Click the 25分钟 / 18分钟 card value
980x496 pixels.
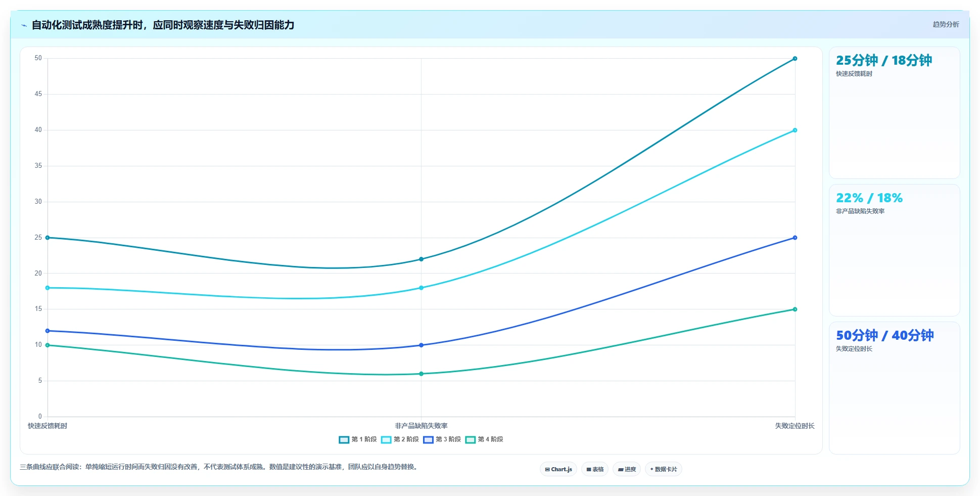pos(884,61)
